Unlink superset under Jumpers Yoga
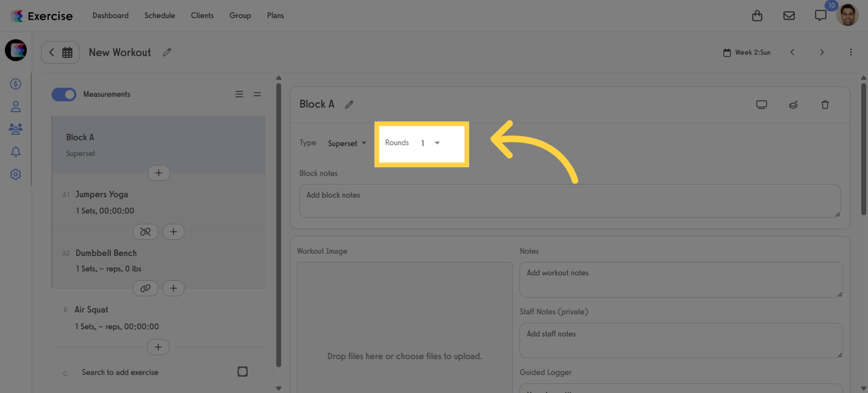The width and height of the screenshot is (868, 393). (x=146, y=232)
